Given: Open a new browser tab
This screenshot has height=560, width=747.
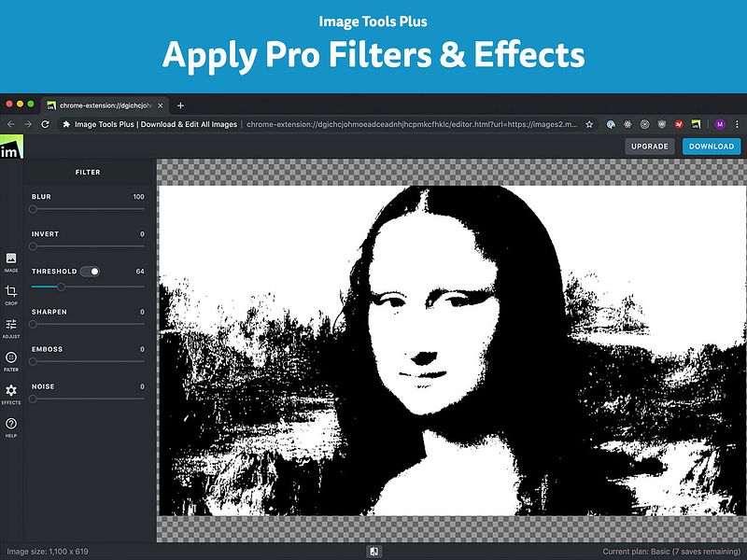Looking at the screenshot, I should tap(180, 105).
